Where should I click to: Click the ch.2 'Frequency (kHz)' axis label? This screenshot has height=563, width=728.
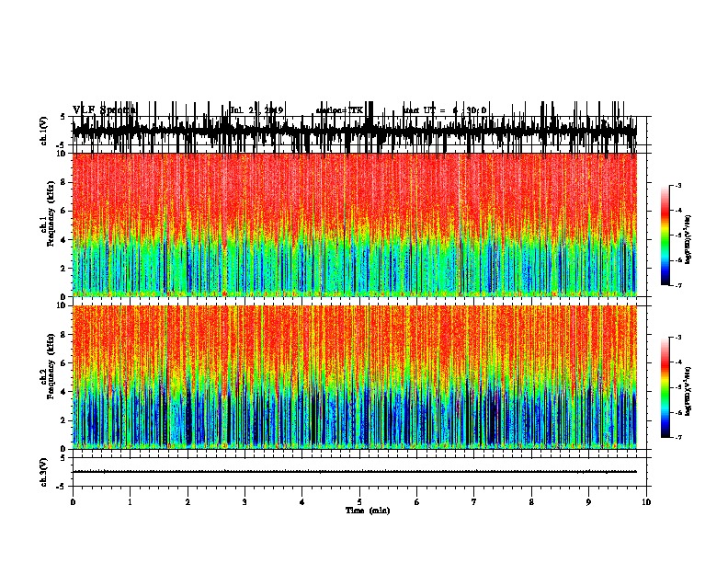51,366
